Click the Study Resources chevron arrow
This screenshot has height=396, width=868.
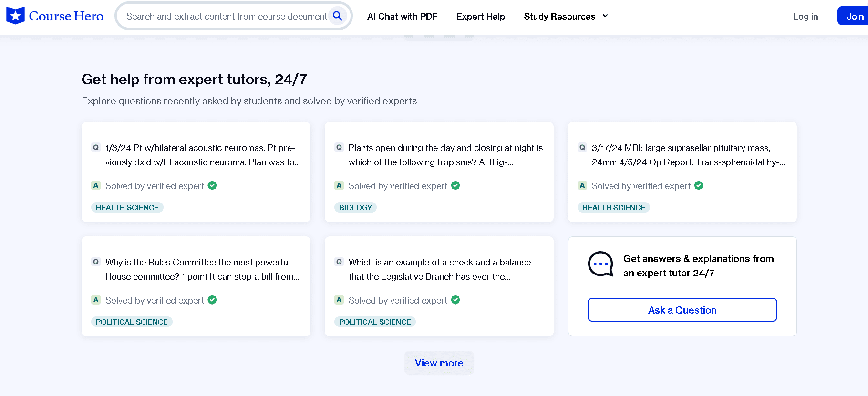point(605,16)
